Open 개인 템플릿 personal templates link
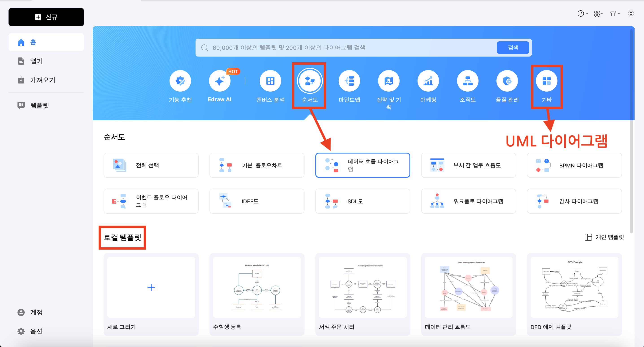This screenshot has width=644, height=347. 604,237
